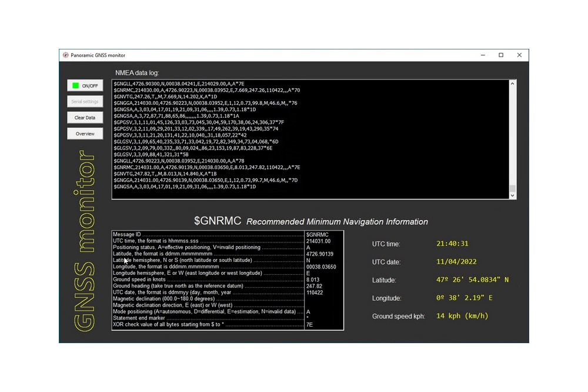This screenshot has width=588, height=392.
Task: Click the $GLGSV,3,3,09 log line
Action: 151,154
